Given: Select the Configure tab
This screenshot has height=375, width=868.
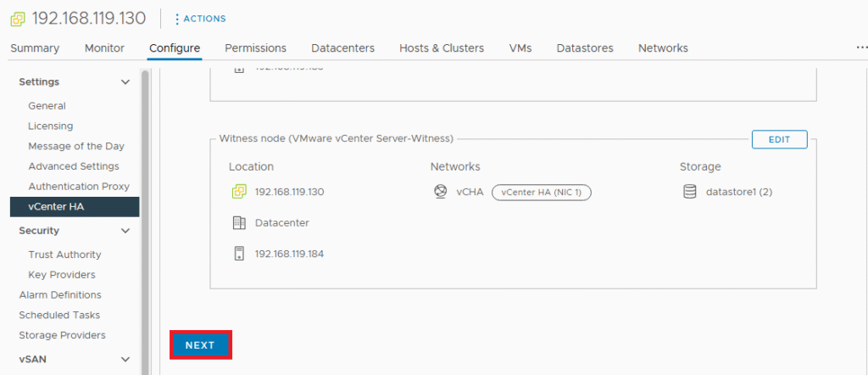Looking at the screenshot, I should point(175,48).
